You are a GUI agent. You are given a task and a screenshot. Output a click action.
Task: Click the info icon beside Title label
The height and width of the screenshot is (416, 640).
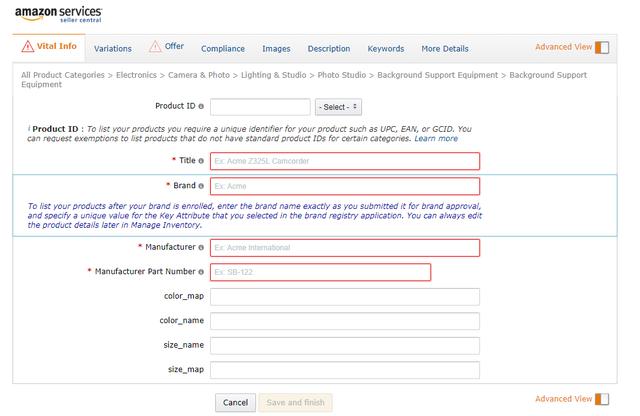(x=201, y=160)
